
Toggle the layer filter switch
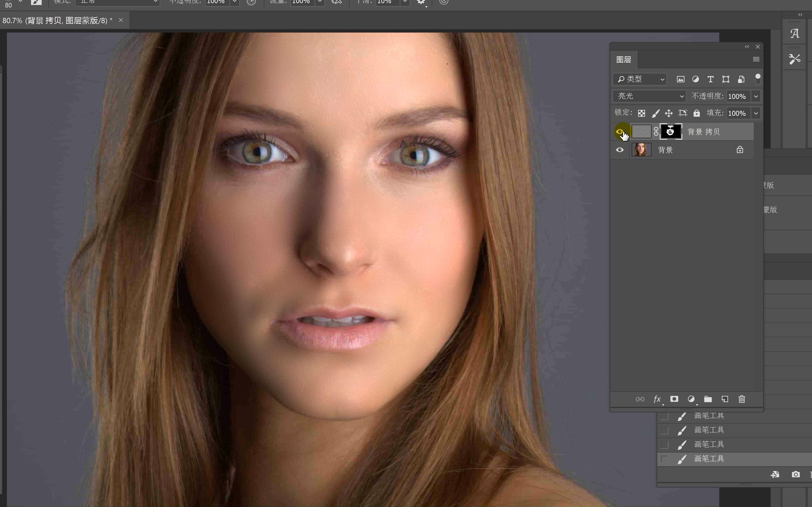coord(757,79)
